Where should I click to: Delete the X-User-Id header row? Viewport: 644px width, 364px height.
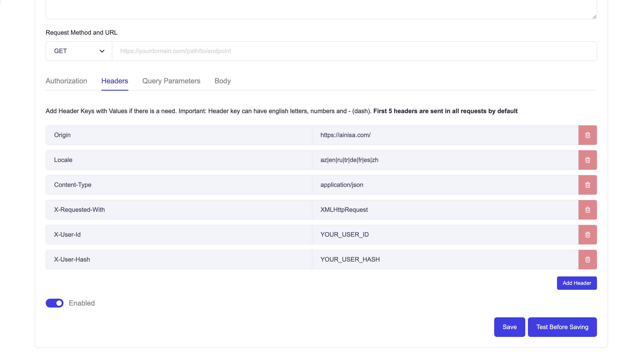587,234
